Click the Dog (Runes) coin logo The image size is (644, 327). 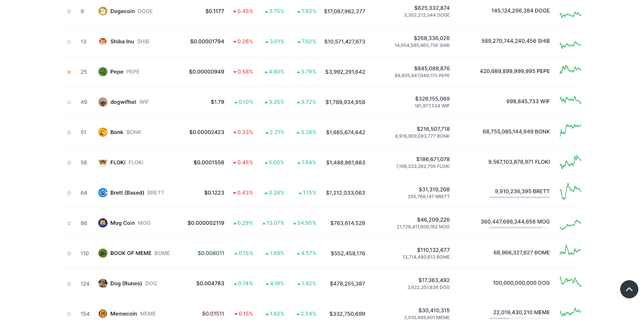pyautogui.click(x=103, y=283)
